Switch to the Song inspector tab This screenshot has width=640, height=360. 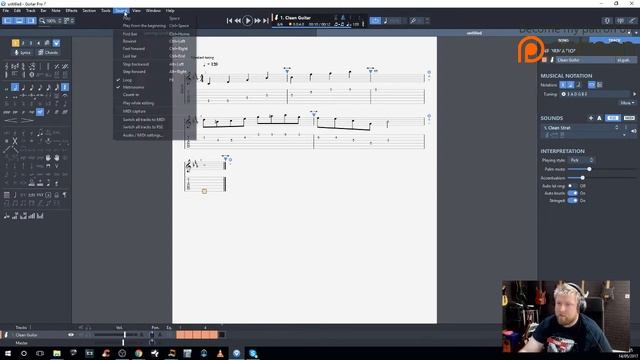tap(563, 40)
